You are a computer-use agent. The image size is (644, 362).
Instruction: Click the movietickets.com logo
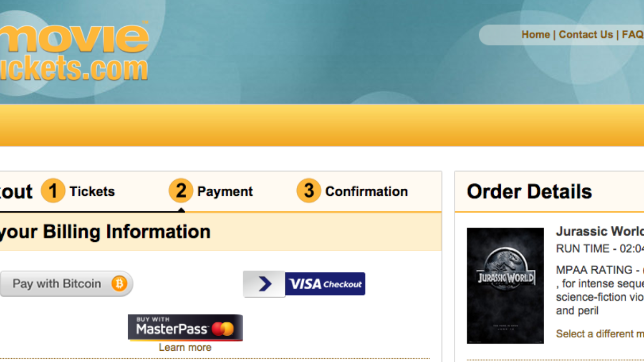click(x=74, y=52)
